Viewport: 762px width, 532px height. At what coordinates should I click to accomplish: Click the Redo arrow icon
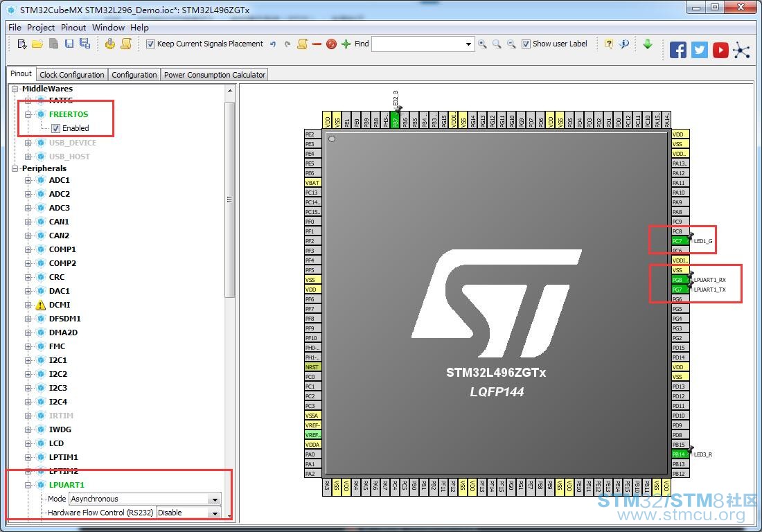[x=287, y=44]
